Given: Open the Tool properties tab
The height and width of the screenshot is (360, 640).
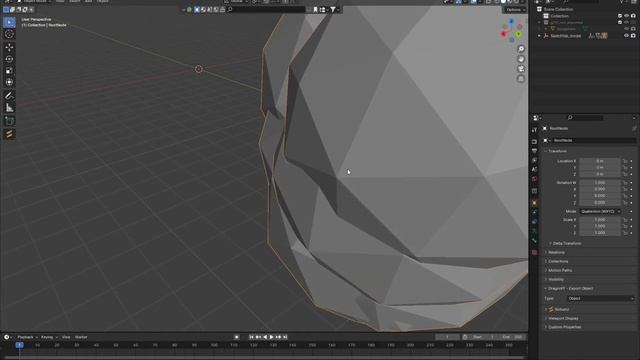Looking at the screenshot, I should coord(534,130).
